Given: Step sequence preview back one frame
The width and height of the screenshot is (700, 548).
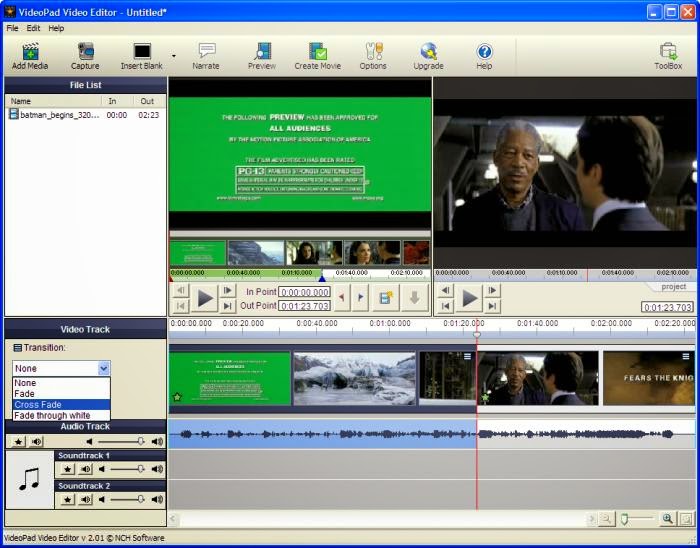Looking at the screenshot, I should click(x=446, y=291).
